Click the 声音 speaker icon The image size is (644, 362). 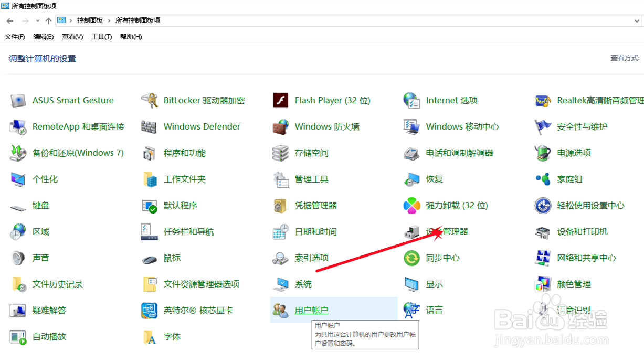tap(18, 258)
